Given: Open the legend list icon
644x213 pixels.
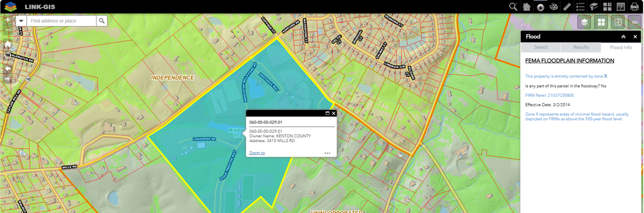Looking at the screenshot, I should pos(581,6).
